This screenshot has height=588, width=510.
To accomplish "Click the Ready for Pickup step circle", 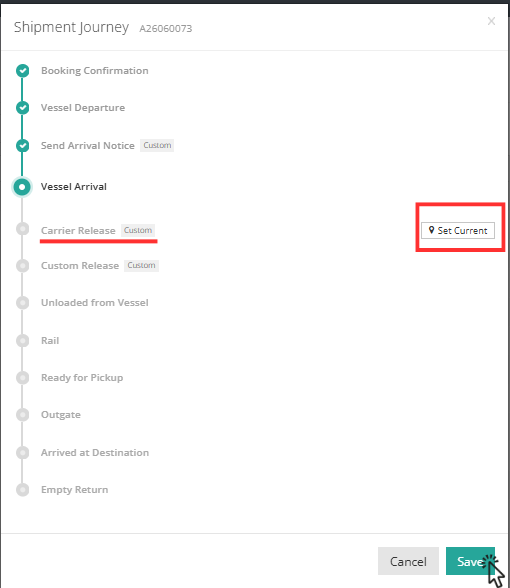I will [22, 378].
